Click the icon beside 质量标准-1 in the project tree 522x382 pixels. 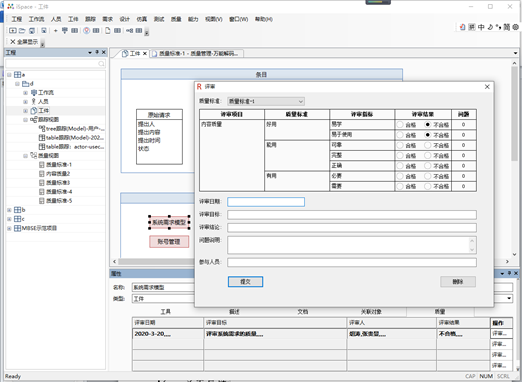tap(42, 165)
